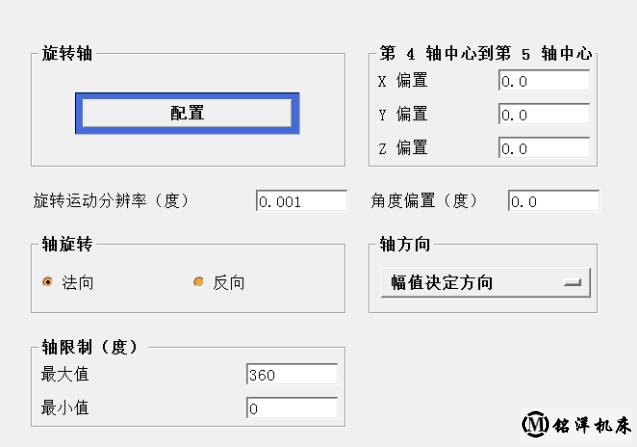The image size is (637, 447).
Task: Select the 法向 radio button
Action: 48,282
